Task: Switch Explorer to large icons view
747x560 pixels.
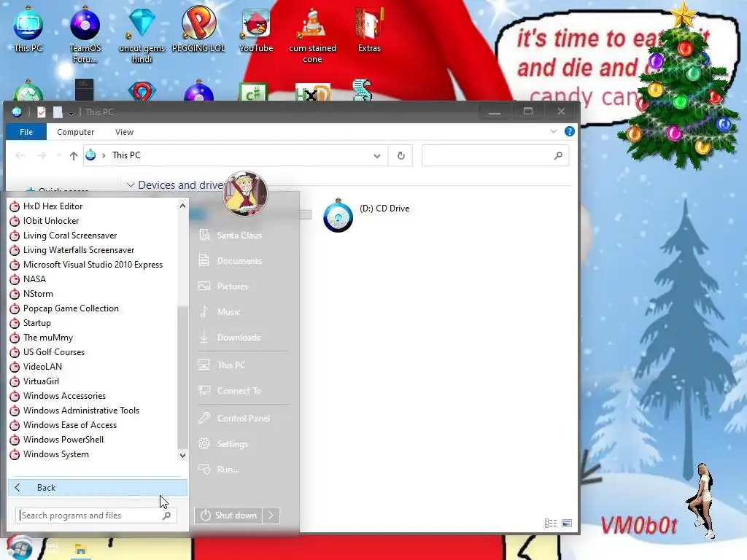Action: (567, 524)
